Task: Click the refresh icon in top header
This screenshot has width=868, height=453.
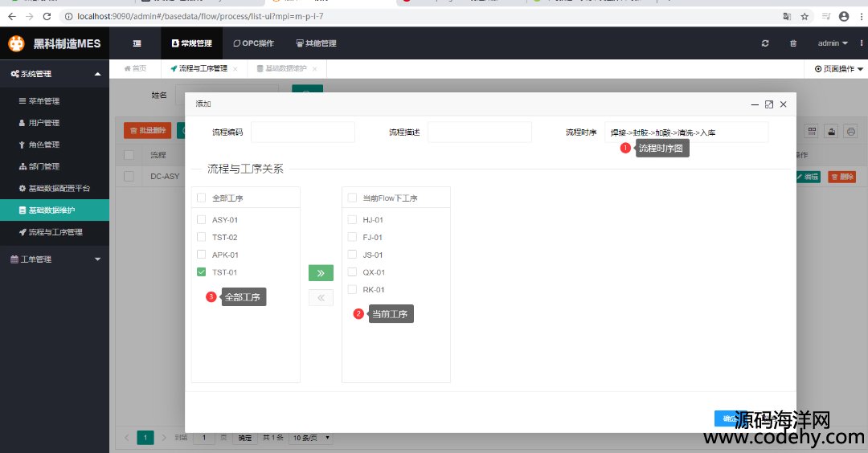Action: click(765, 43)
